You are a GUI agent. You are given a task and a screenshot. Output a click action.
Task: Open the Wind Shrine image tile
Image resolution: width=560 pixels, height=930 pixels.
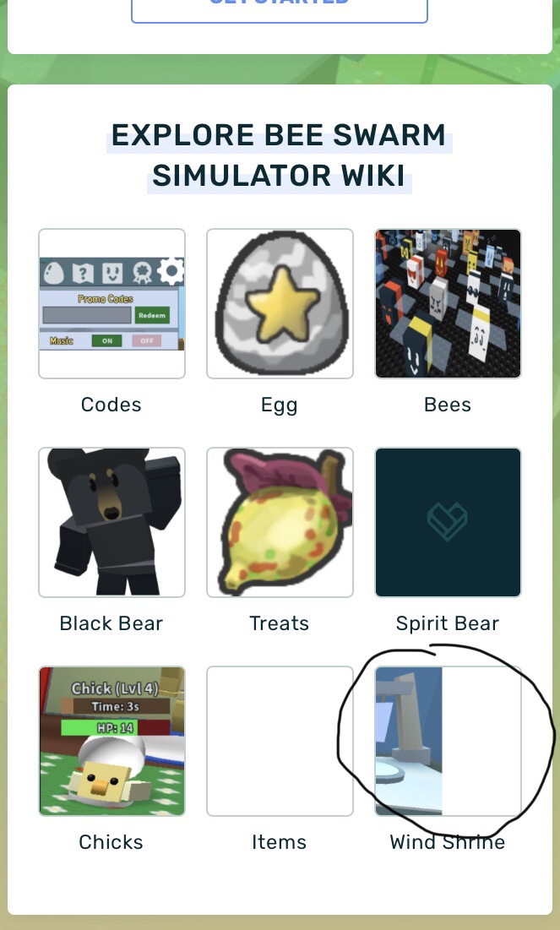[448, 741]
